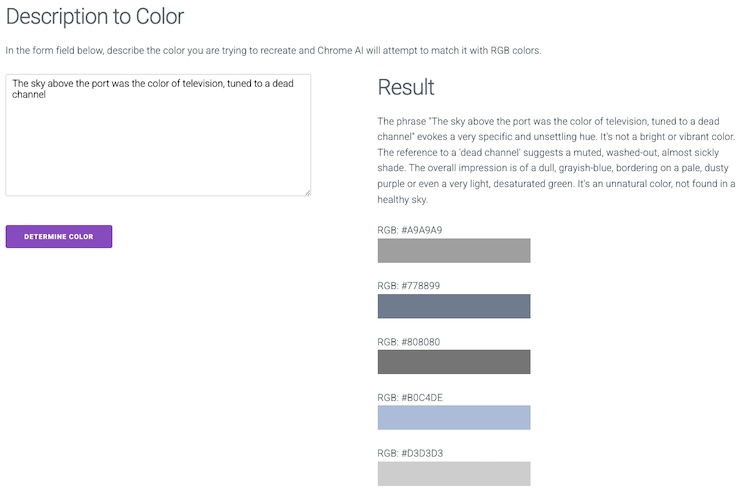Click the 'RGB: #778899' label text
Viewport: 750px width, 497px height.
coord(409,286)
